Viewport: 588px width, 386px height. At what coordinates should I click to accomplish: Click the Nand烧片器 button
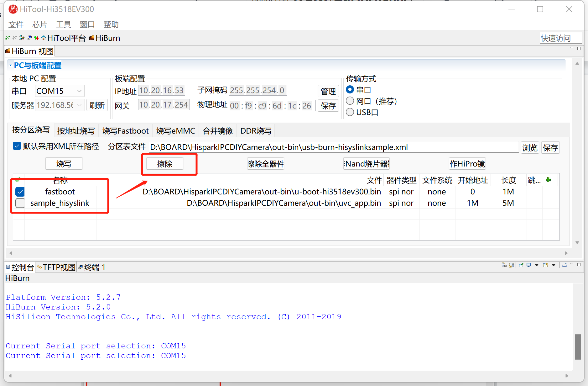tap(367, 164)
